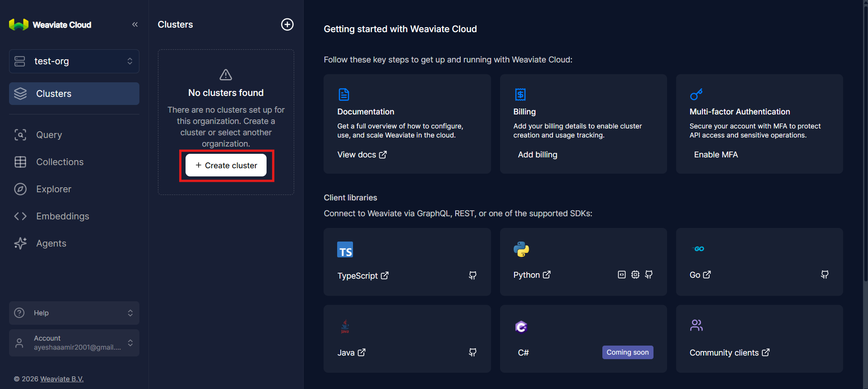The height and width of the screenshot is (389, 868).
Task: Click the Go client GitHub icon
Action: click(825, 275)
